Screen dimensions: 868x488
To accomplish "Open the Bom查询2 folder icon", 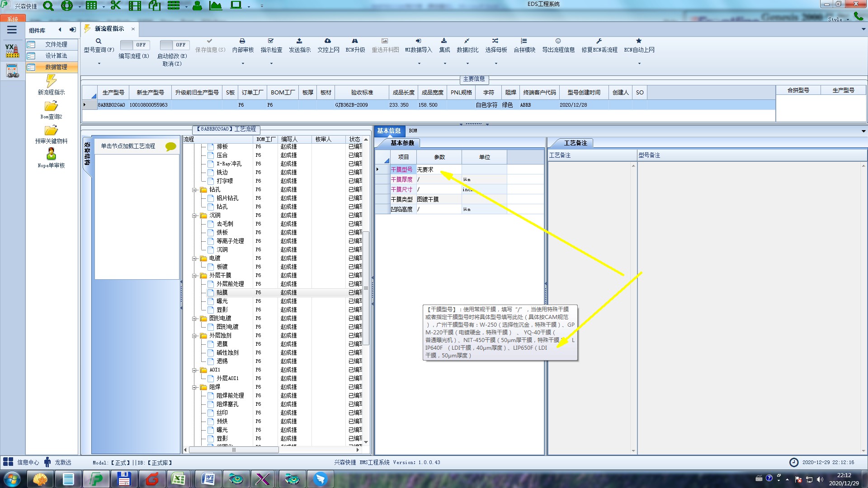I will tap(51, 106).
